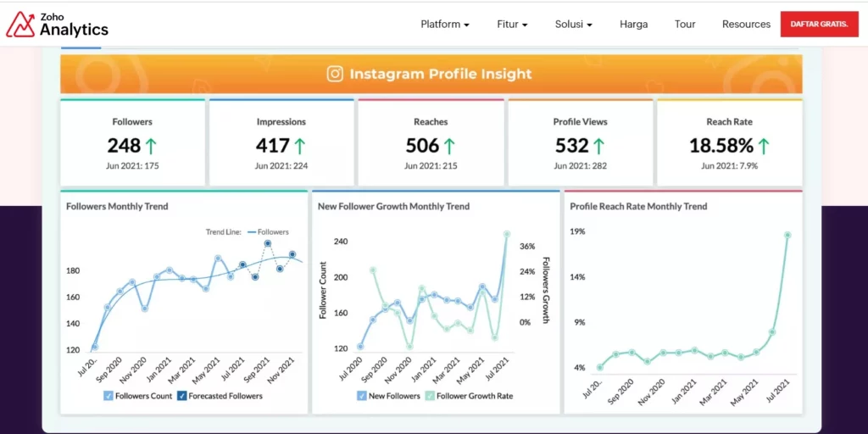The width and height of the screenshot is (868, 434).
Task: Click the 'Jun 2021: 224' text
Action: tap(281, 165)
